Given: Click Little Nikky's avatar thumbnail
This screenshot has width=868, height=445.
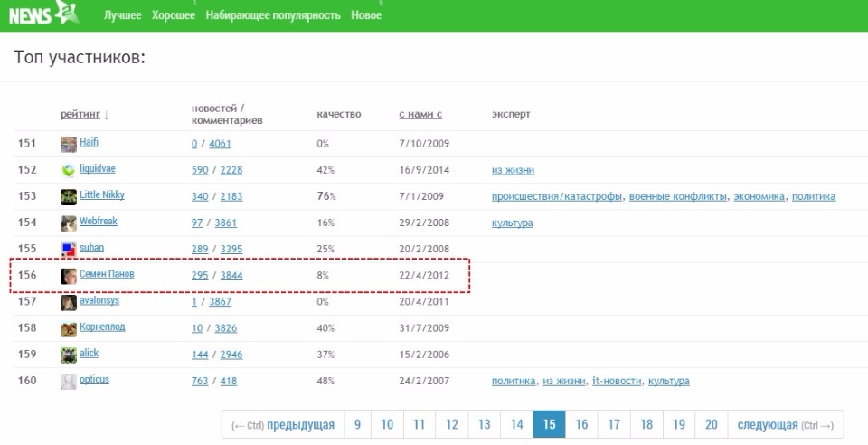Looking at the screenshot, I should 69,196.
